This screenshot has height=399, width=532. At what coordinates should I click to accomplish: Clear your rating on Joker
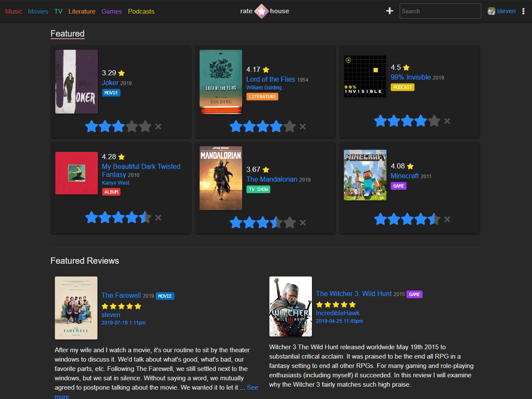158,126
